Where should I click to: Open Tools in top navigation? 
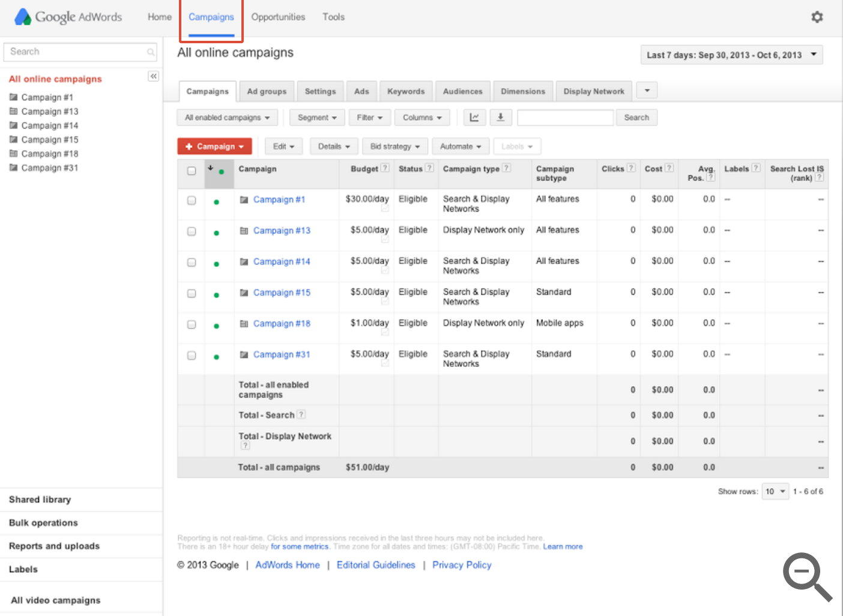[x=333, y=17]
